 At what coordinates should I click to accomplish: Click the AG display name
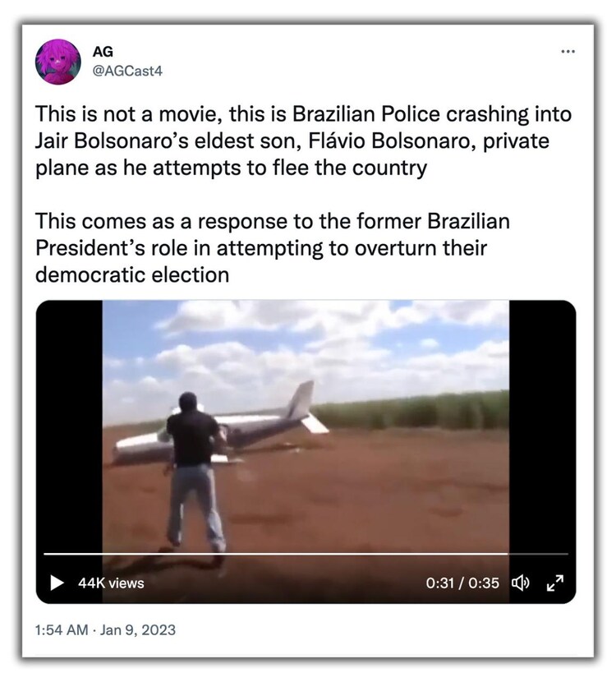(x=103, y=52)
